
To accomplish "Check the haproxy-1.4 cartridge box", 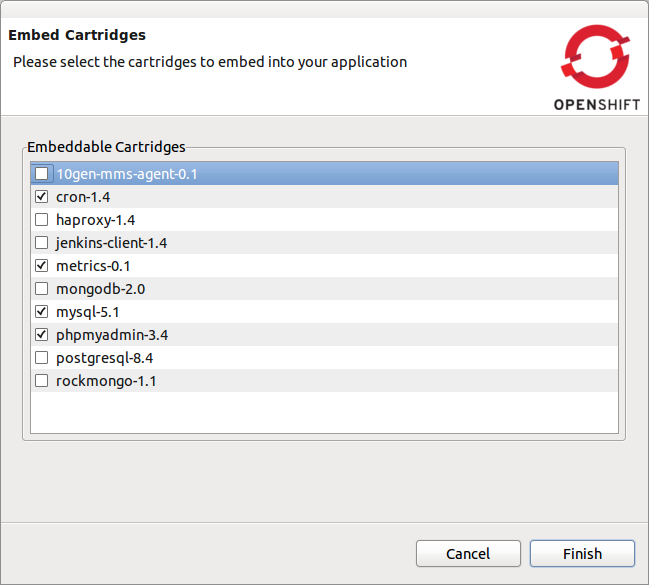I will pyautogui.click(x=41, y=220).
